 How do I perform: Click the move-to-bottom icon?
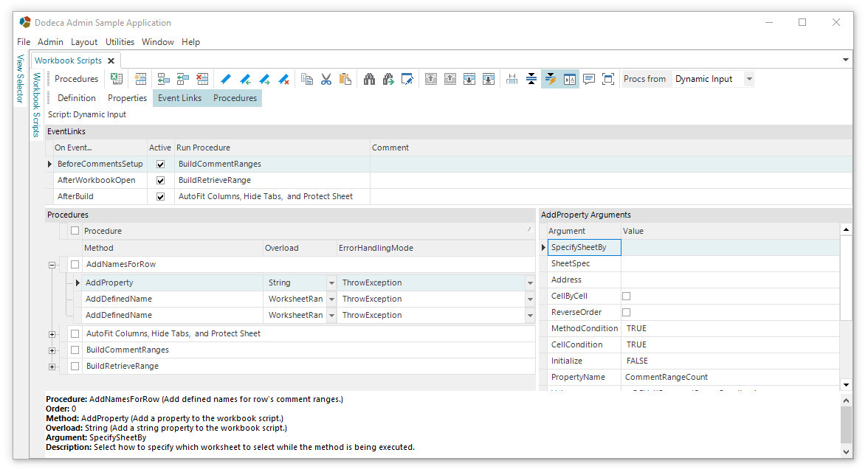tap(489, 79)
